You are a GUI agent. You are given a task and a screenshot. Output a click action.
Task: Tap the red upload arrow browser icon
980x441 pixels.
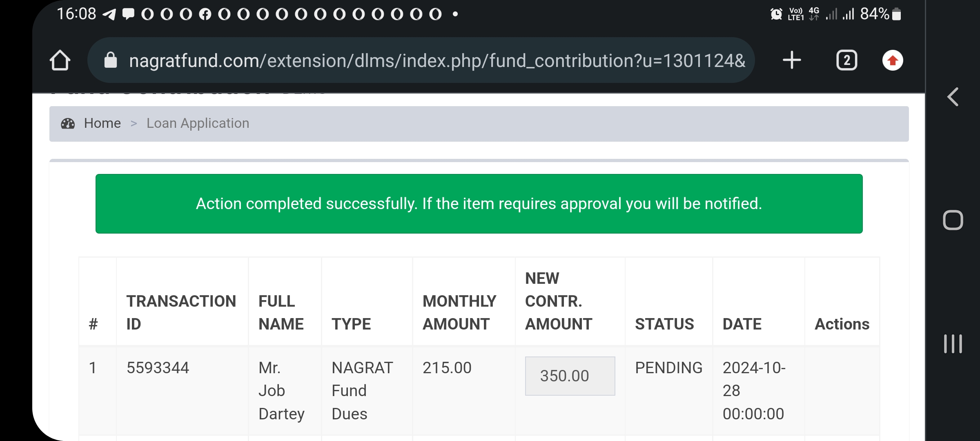(x=893, y=60)
